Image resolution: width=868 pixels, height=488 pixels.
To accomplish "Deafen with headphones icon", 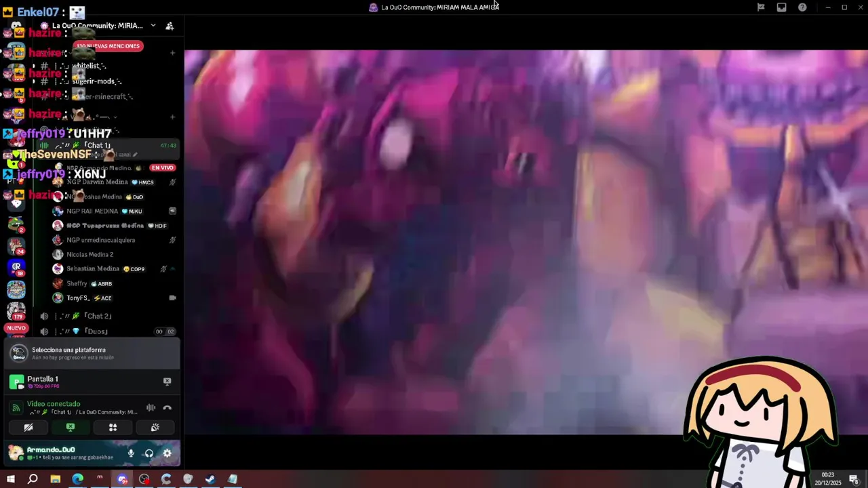I will pyautogui.click(x=149, y=453).
